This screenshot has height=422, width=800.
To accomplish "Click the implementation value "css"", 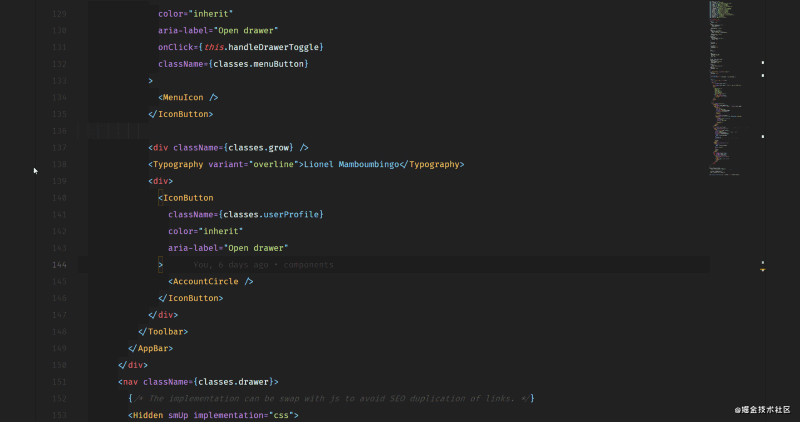I will [x=281, y=415].
